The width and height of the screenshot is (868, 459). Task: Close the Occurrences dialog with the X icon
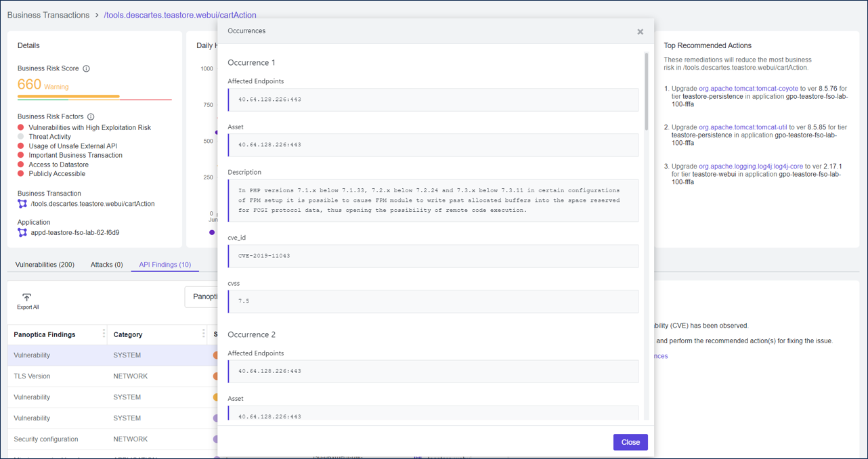coord(640,32)
